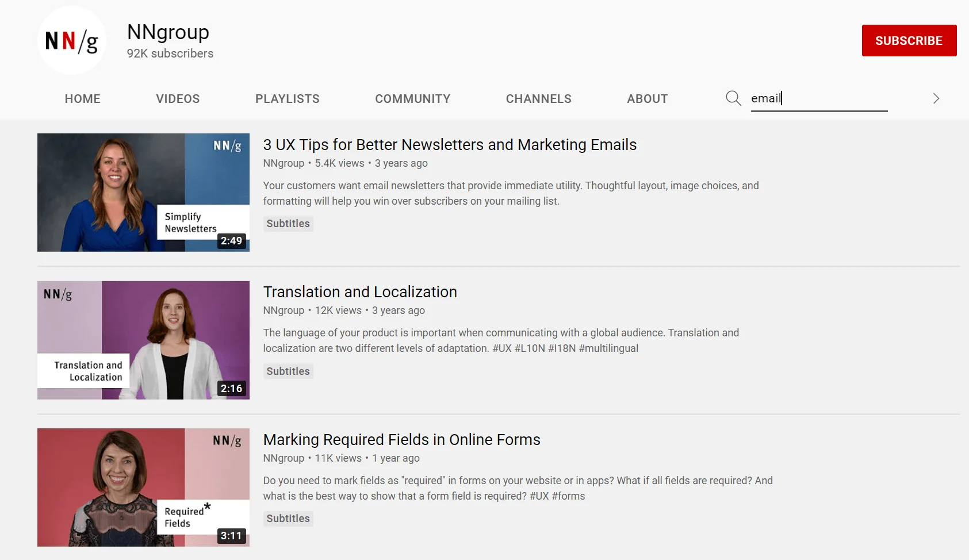Click the NN/g channel avatar logo
969x560 pixels.
[72, 40]
